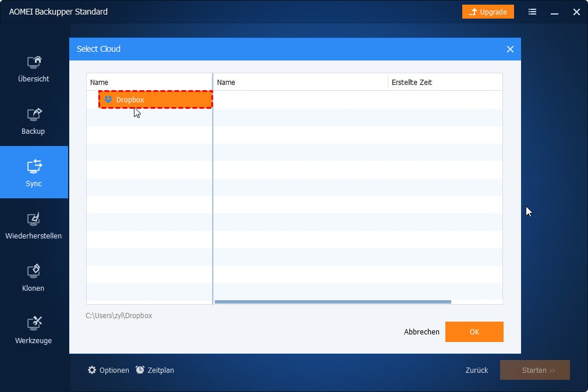Click the Zurück back link
Screen dimensions: 588x392
tap(477, 370)
